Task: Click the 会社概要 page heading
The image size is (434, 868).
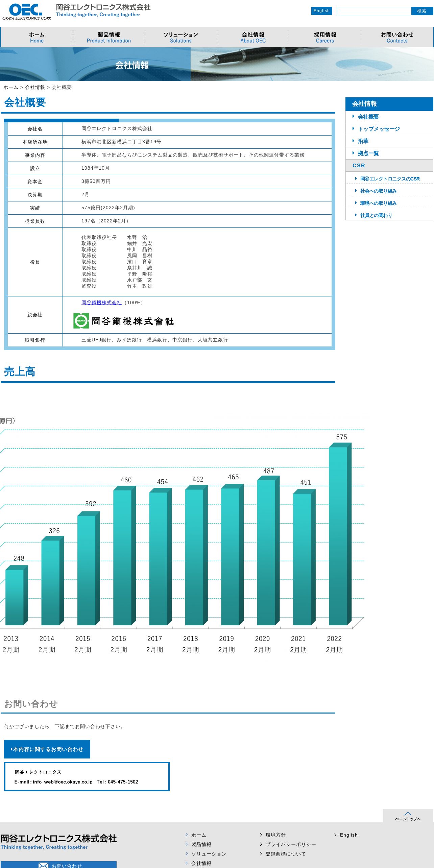Action: (x=25, y=102)
